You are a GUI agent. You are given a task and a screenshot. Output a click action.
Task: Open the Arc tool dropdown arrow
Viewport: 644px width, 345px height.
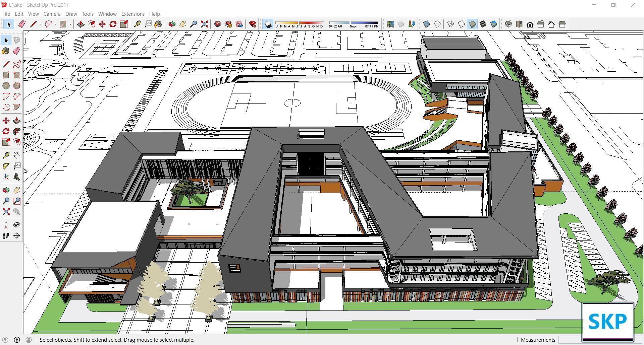pos(54,24)
